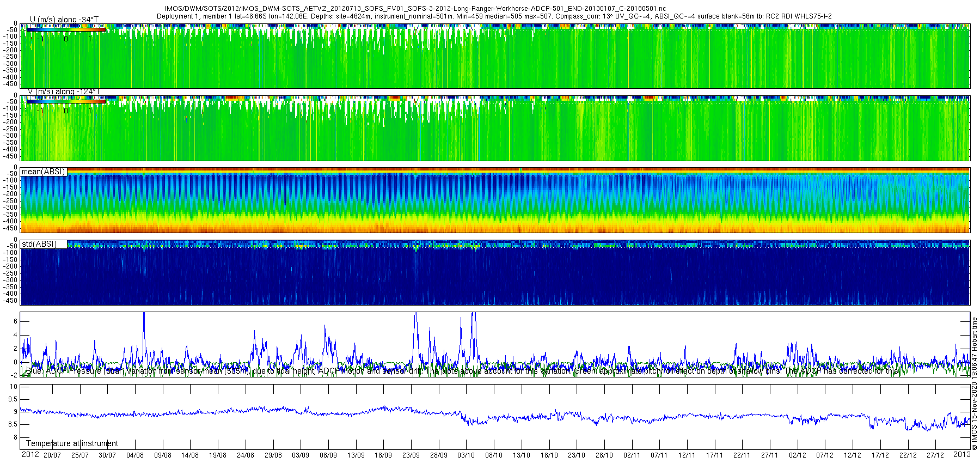The width and height of the screenshot is (980, 463).
Task: Choose the '22/11' date tick label
Action: coord(742,455)
